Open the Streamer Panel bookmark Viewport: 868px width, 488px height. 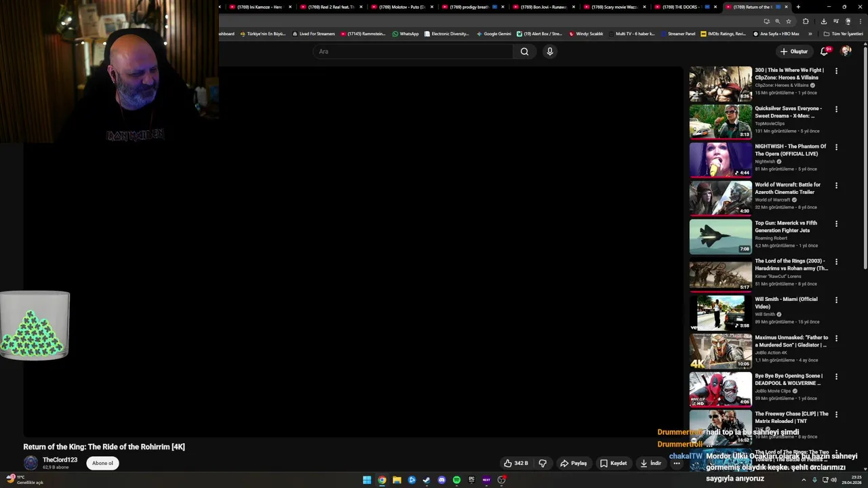point(677,33)
